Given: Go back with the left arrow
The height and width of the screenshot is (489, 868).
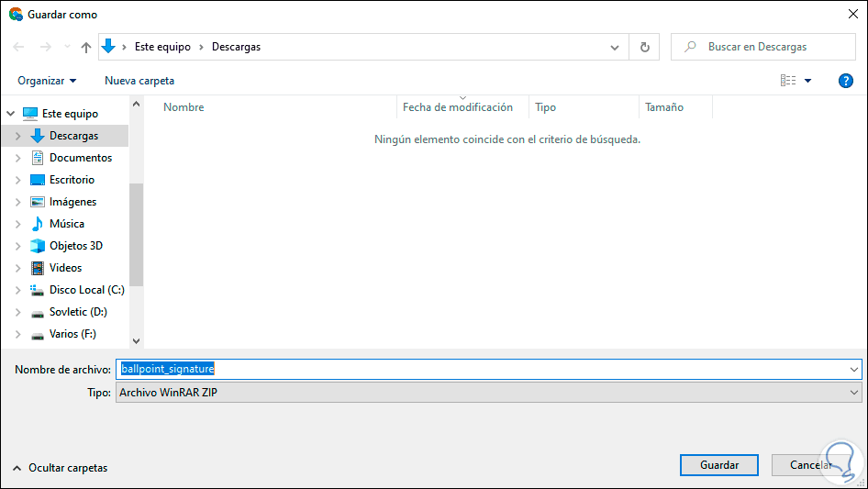Looking at the screenshot, I should point(18,47).
